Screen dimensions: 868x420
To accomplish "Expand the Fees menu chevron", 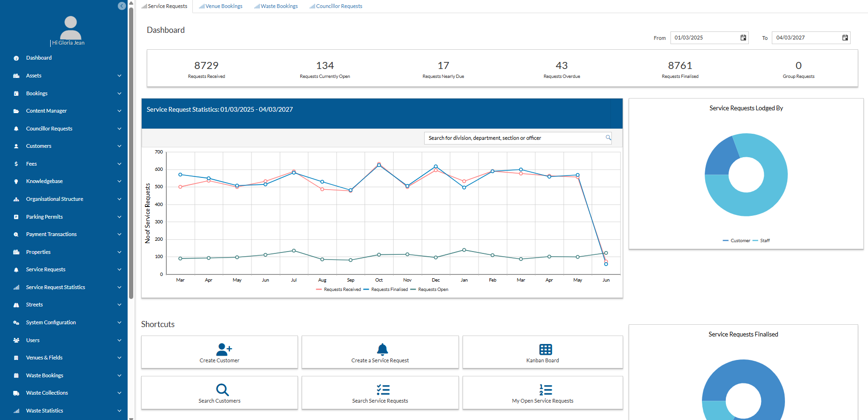I will tap(119, 164).
